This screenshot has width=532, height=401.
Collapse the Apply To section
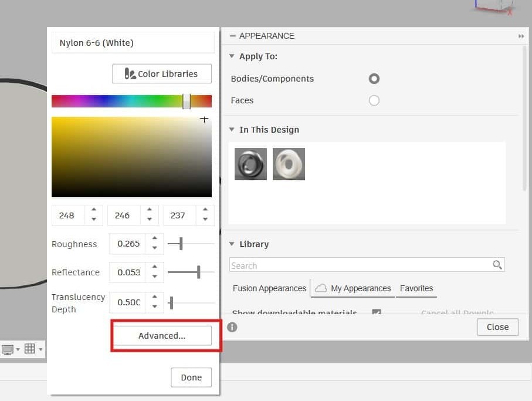[232, 56]
